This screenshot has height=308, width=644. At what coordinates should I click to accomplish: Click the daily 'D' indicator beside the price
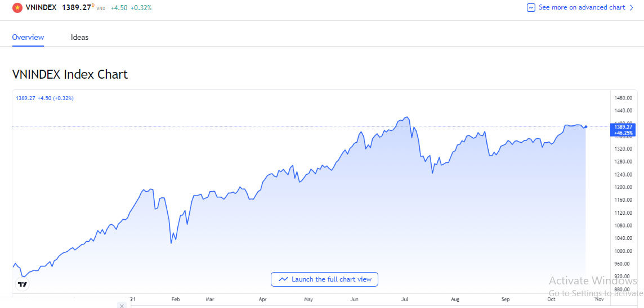[93, 6]
